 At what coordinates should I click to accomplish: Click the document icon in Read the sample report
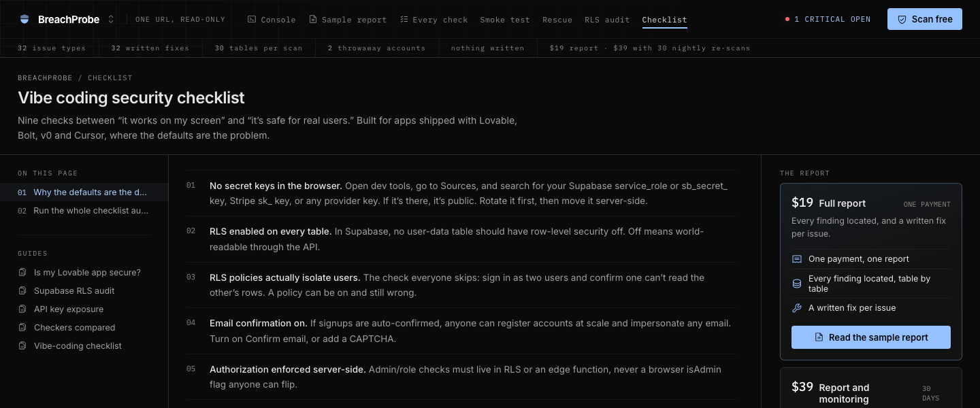coord(819,337)
